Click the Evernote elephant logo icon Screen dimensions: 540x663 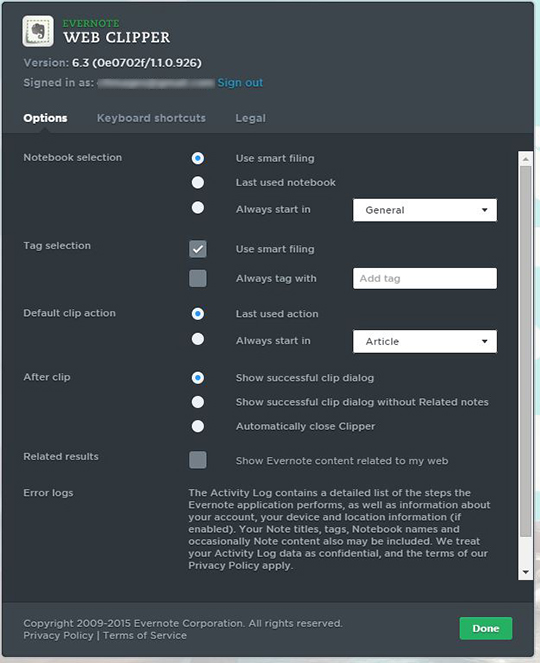(38, 31)
